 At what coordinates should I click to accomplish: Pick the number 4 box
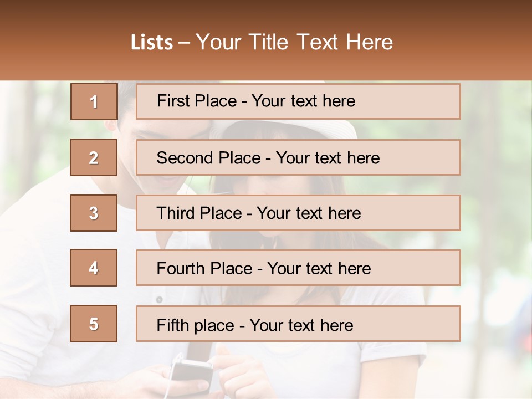94,268
